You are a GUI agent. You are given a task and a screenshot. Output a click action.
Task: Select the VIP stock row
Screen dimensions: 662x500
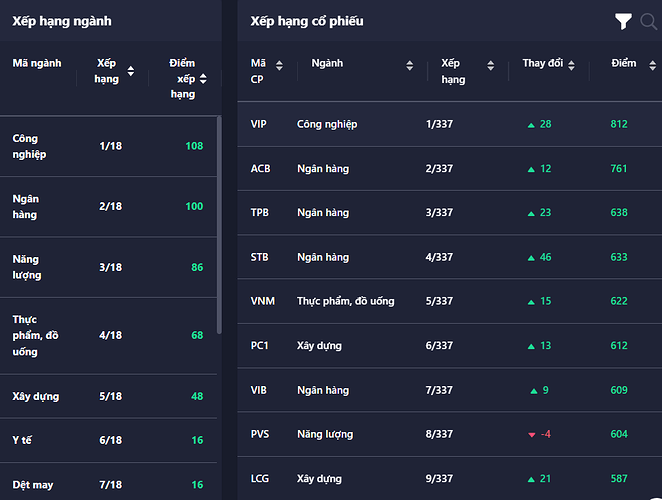click(x=449, y=124)
